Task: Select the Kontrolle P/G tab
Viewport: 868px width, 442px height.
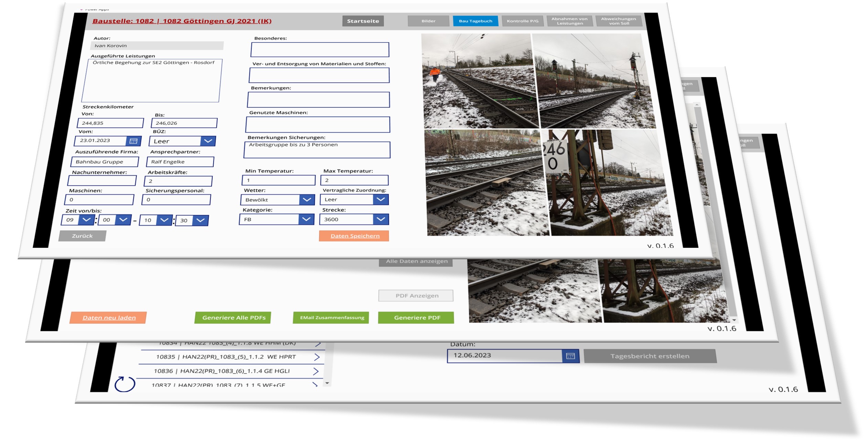Action: point(522,21)
